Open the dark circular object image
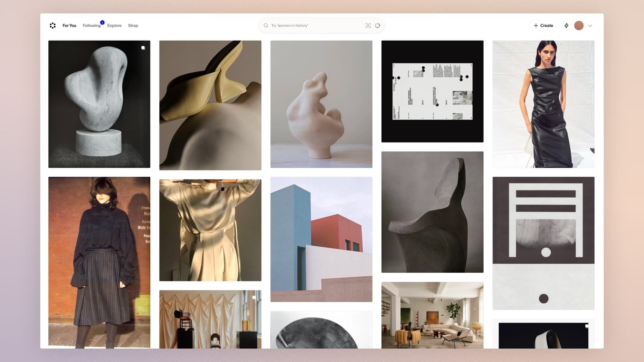This screenshot has height=362, width=644. (321, 330)
